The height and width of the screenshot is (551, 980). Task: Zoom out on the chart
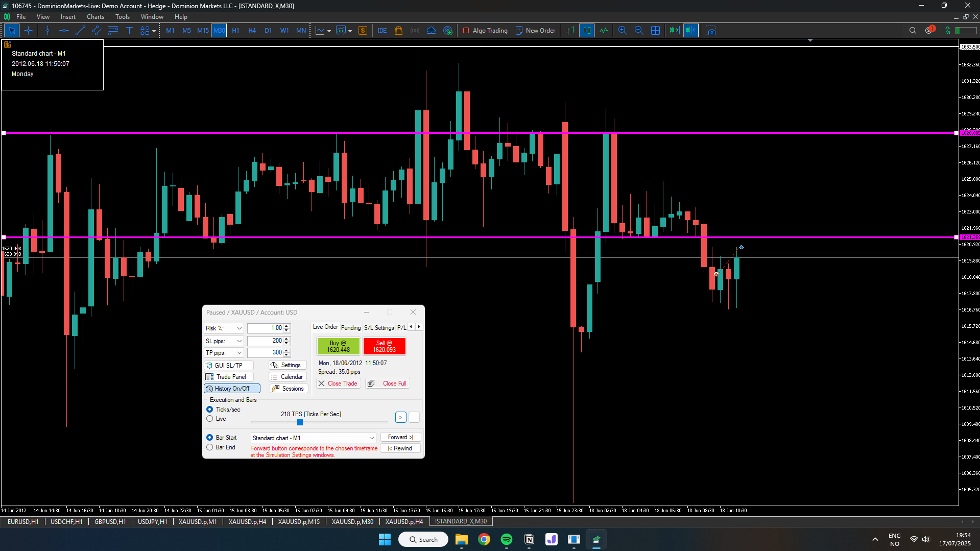pos(639,31)
